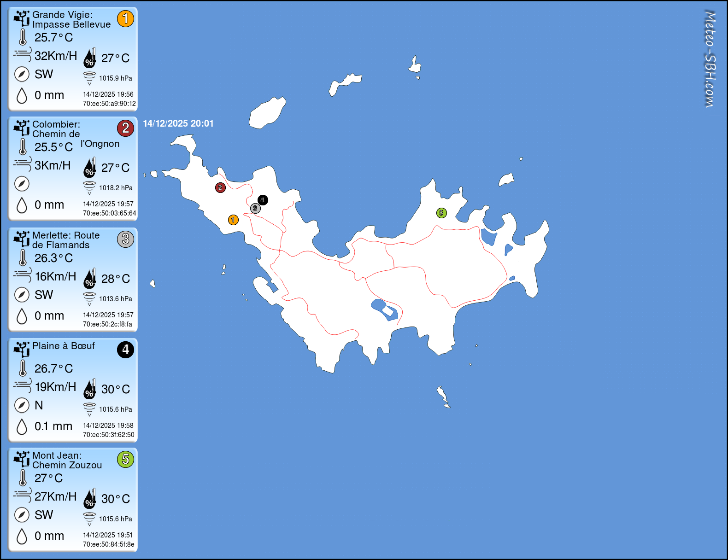Click the 14/12/2025 19:57 timestamp in Colombier card
This screenshot has height=560, width=728.
tap(108, 204)
